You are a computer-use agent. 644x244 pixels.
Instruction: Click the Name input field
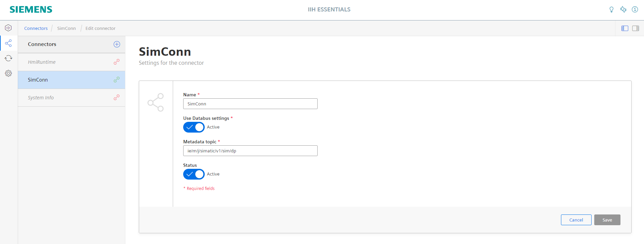coord(250,104)
